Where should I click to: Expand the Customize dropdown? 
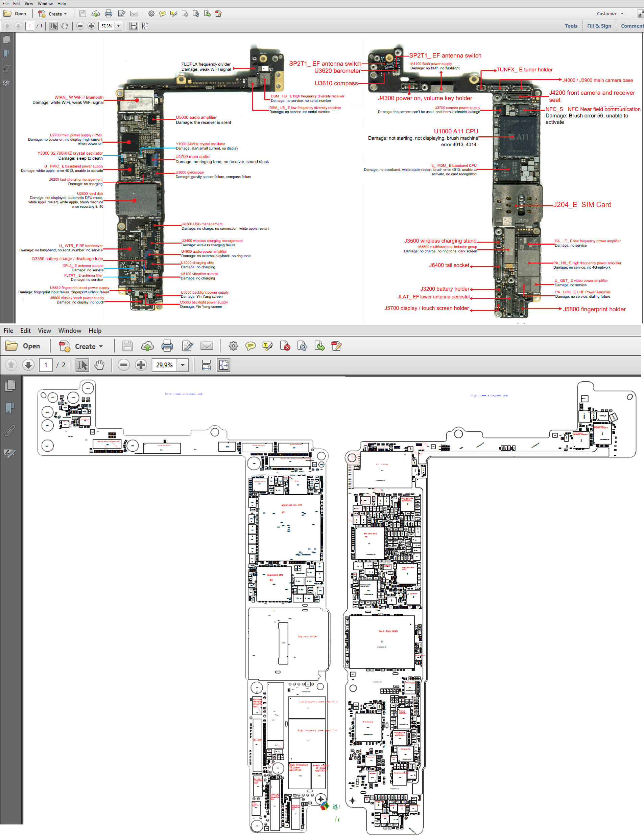click(610, 14)
